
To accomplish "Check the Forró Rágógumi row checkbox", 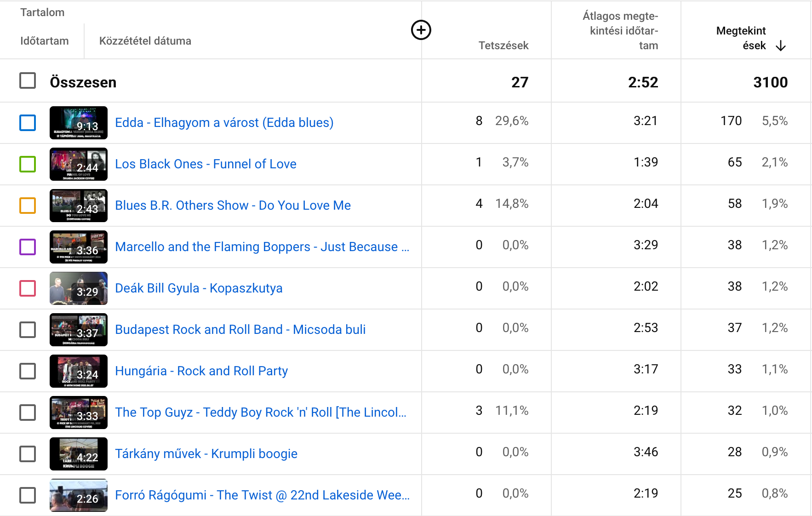I will coord(28,495).
